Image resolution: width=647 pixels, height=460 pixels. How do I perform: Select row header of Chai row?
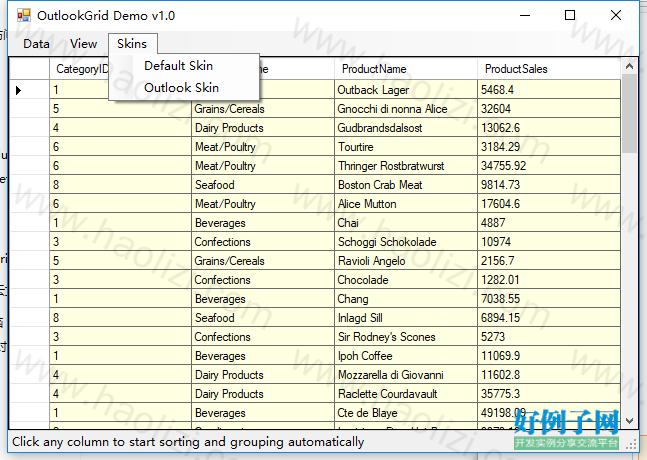29,222
